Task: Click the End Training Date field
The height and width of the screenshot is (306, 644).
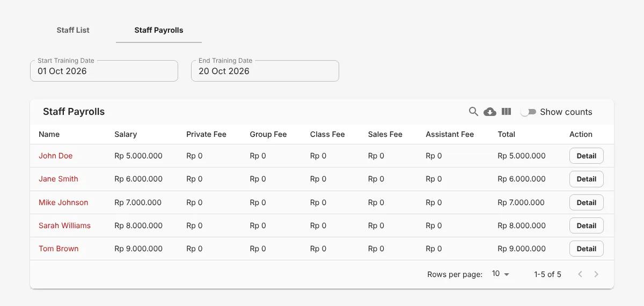Action: [x=265, y=71]
